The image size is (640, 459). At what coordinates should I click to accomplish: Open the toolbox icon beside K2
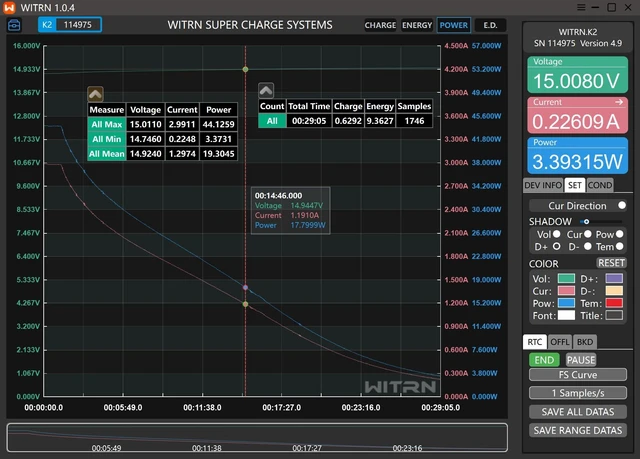[14, 25]
